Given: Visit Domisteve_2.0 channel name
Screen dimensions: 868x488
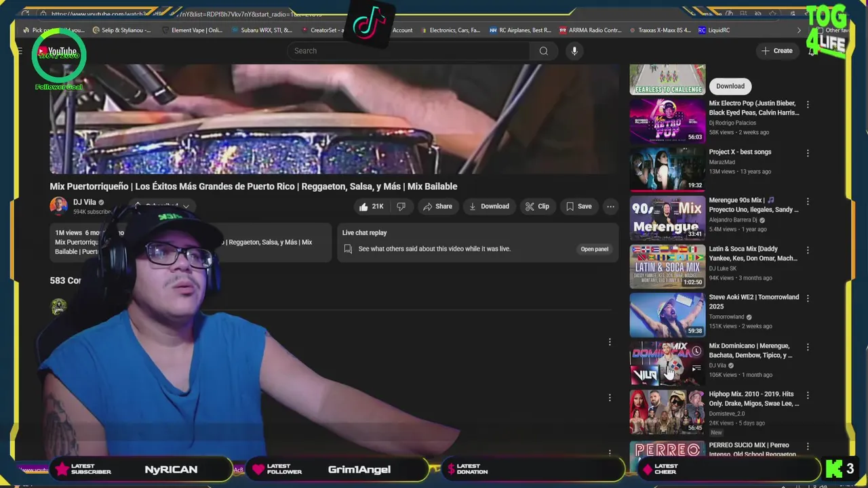Looking at the screenshot, I should click(727, 413).
